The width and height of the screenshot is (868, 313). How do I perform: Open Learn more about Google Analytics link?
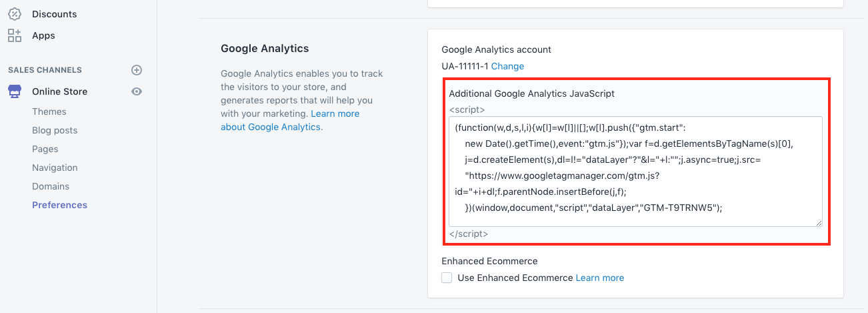(x=335, y=114)
